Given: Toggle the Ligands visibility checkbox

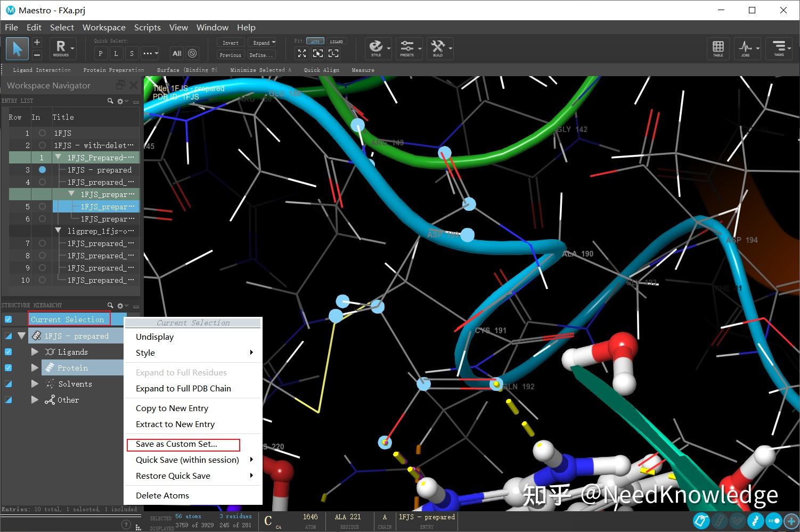Looking at the screenshot, I should (x=8, y=351).
